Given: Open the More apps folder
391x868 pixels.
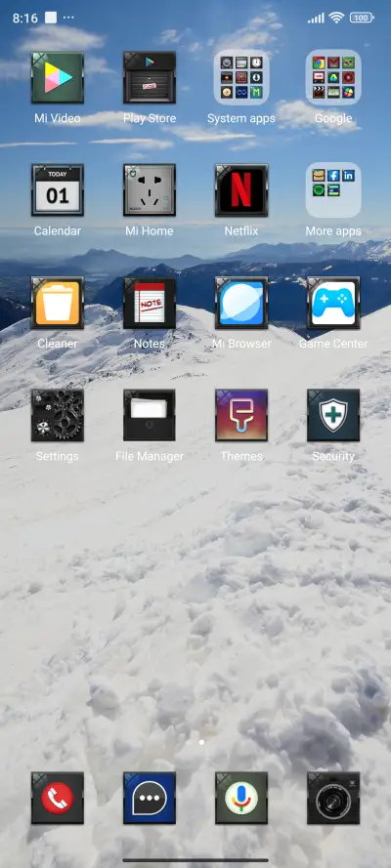Looking at the screenshot, I should 333,189.
